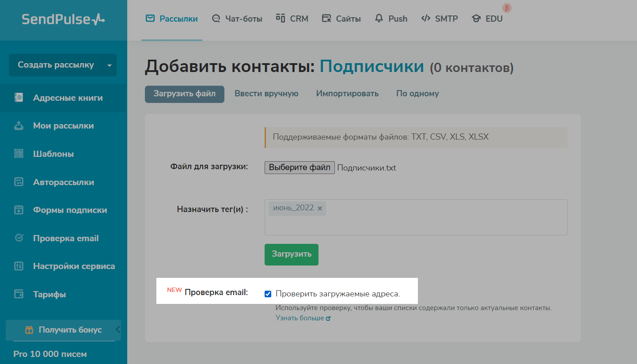Open the address books sidebar icon
Screen dimensions: 637x364
click(19, 98)
